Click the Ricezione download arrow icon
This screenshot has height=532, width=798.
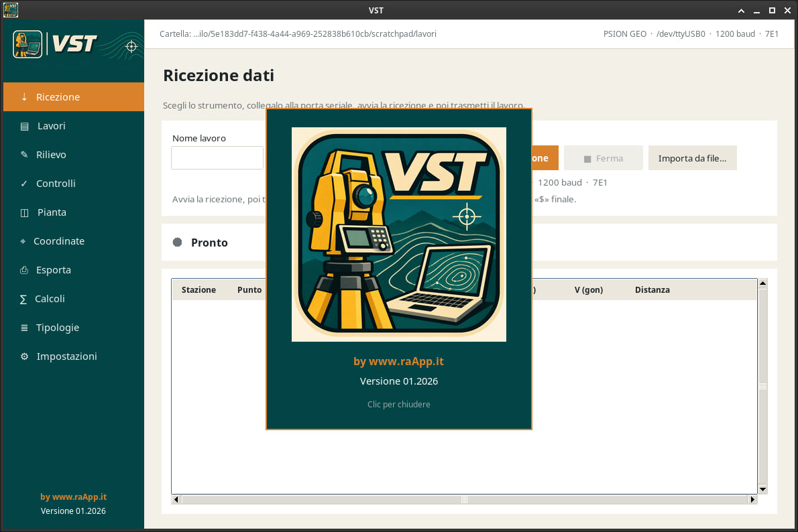24,96
